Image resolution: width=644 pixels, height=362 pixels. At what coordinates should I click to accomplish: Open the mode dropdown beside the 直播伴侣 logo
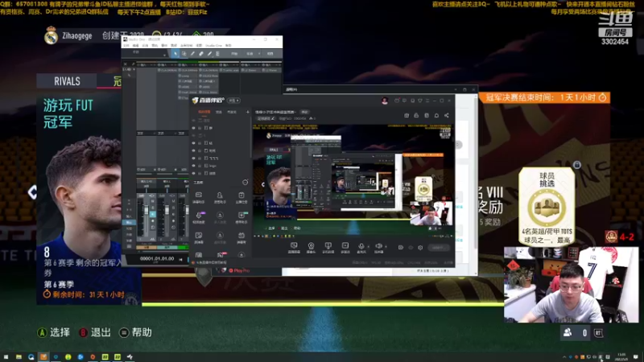[x=234, y=101]
